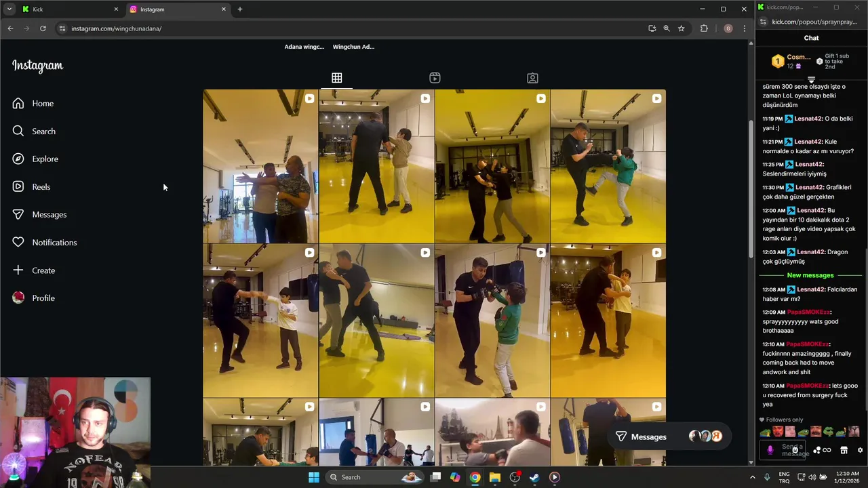Viewport: 868px width, 488px height.
Task: Open Instagram Home from the sidebar
Action: [x=33, y=103]
